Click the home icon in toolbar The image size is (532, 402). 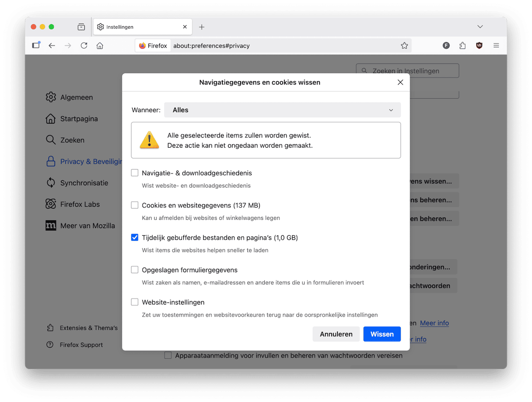(x=100, y=45)
